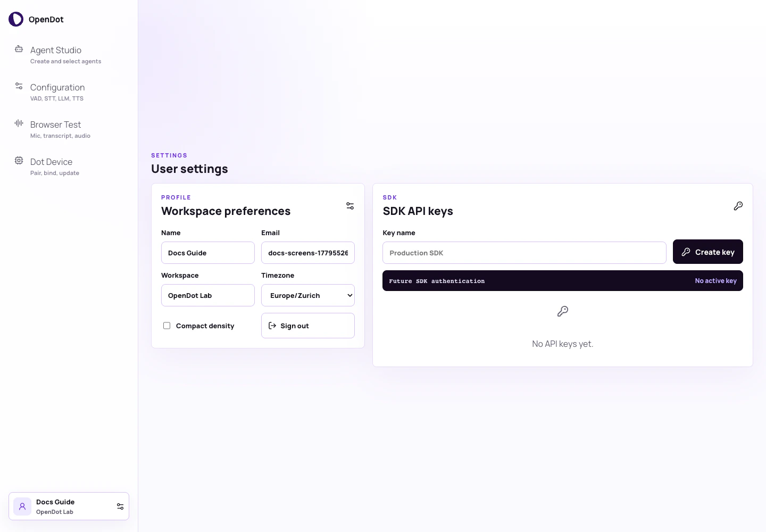Click the Future SDK authentication text
Viewport: 766px width, 532px height.
tap(437, 281)
